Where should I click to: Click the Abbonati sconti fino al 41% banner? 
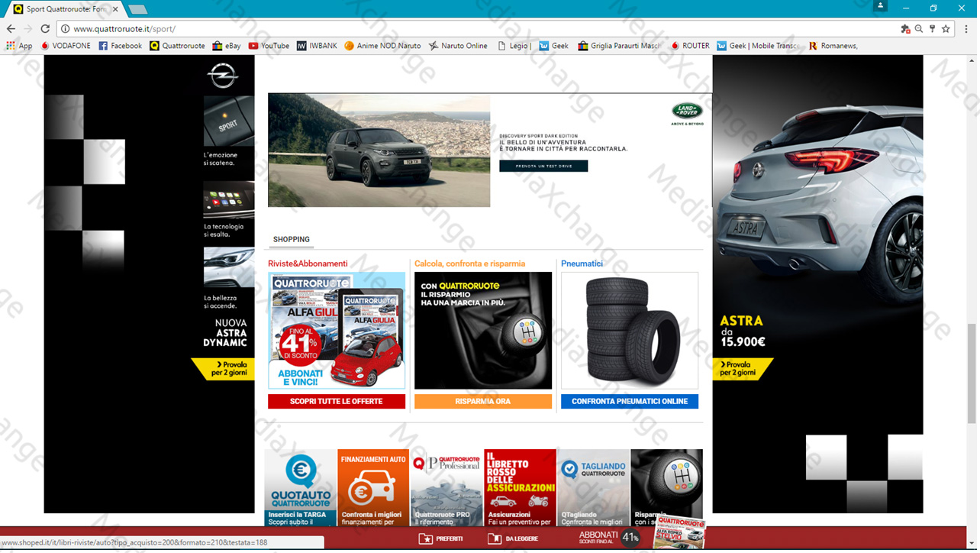click(641, 536)
